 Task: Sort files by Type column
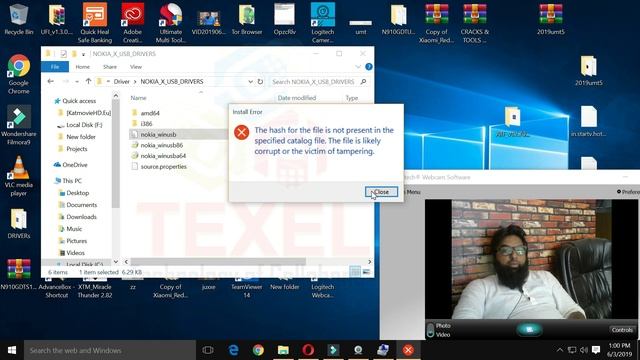[x=352, y=98]
